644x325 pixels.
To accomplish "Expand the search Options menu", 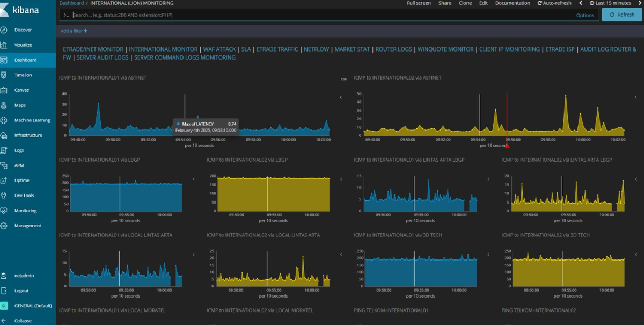I will [585, 15].
